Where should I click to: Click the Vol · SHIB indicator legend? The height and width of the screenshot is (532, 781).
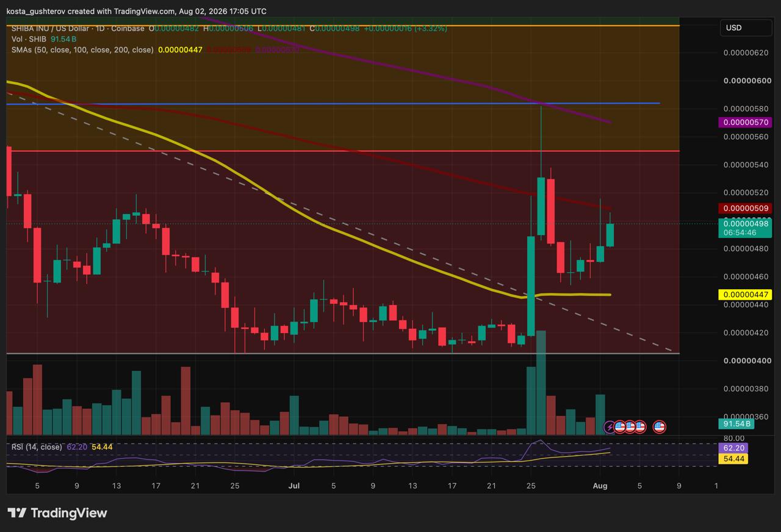click(29, 39)
